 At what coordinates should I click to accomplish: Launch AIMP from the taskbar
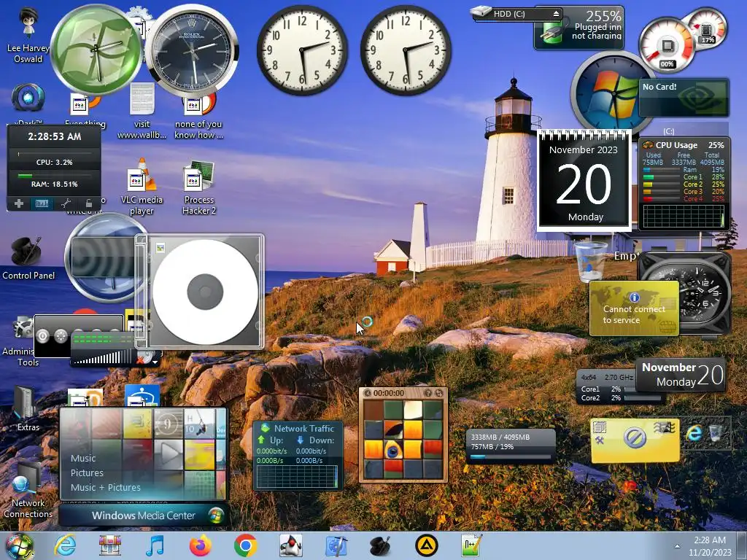pos(426,545)
